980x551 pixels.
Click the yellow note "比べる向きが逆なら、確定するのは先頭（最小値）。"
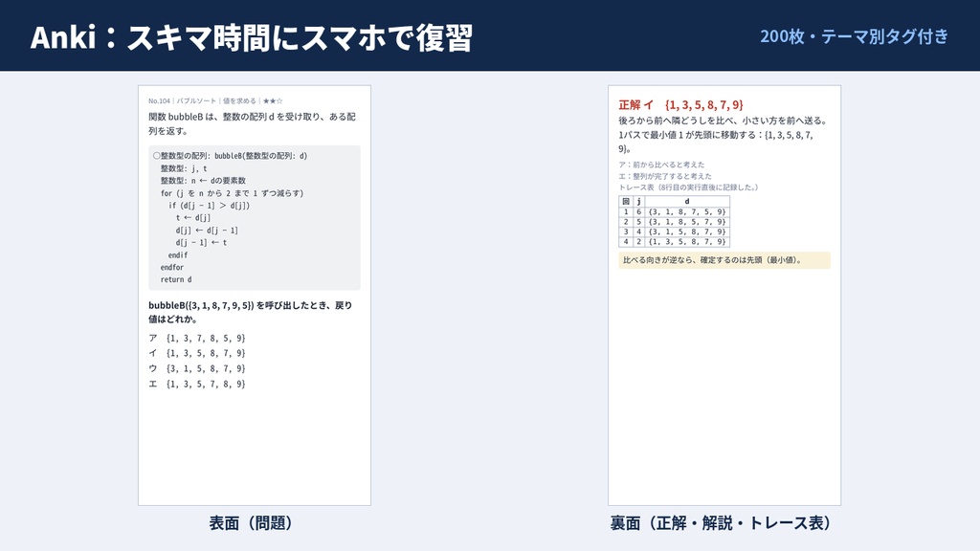point(724,260)
